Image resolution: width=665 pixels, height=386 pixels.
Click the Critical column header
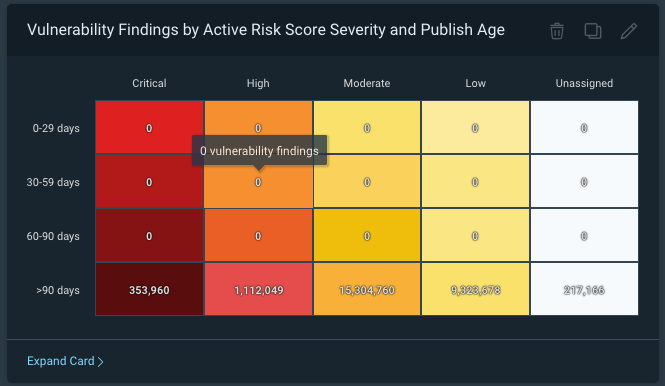(x=149, y=83)
